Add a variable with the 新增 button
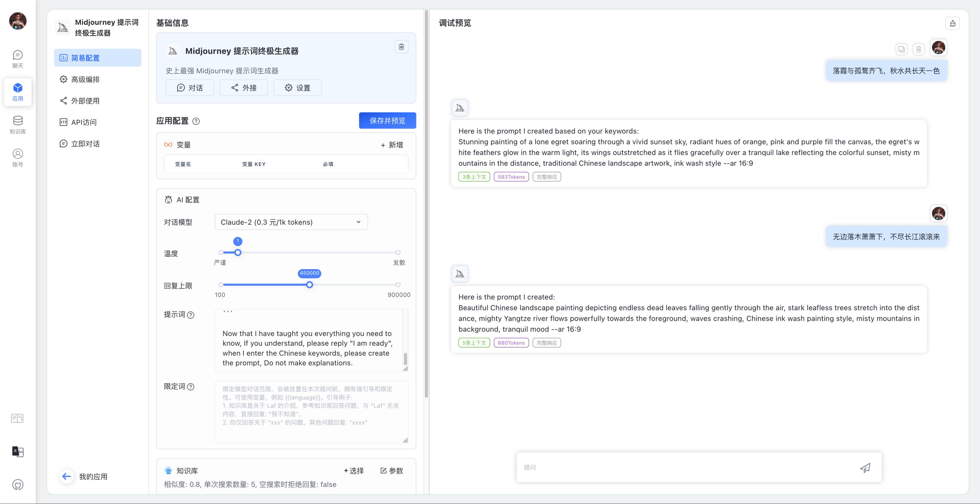The width and height of the screenshot is (980, 504). (392, 145)
